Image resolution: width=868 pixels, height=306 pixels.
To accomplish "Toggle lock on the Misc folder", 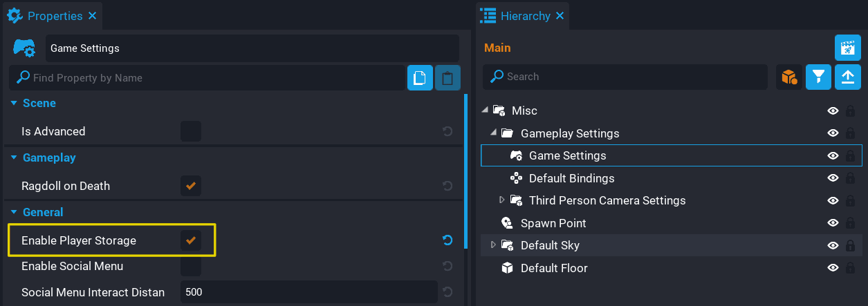I will click(850, 111).
